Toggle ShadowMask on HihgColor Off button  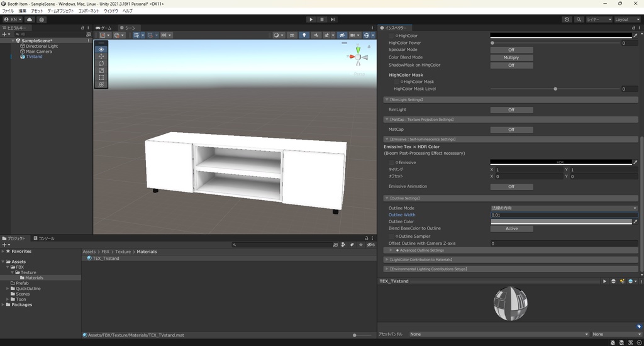click(511, 65)
